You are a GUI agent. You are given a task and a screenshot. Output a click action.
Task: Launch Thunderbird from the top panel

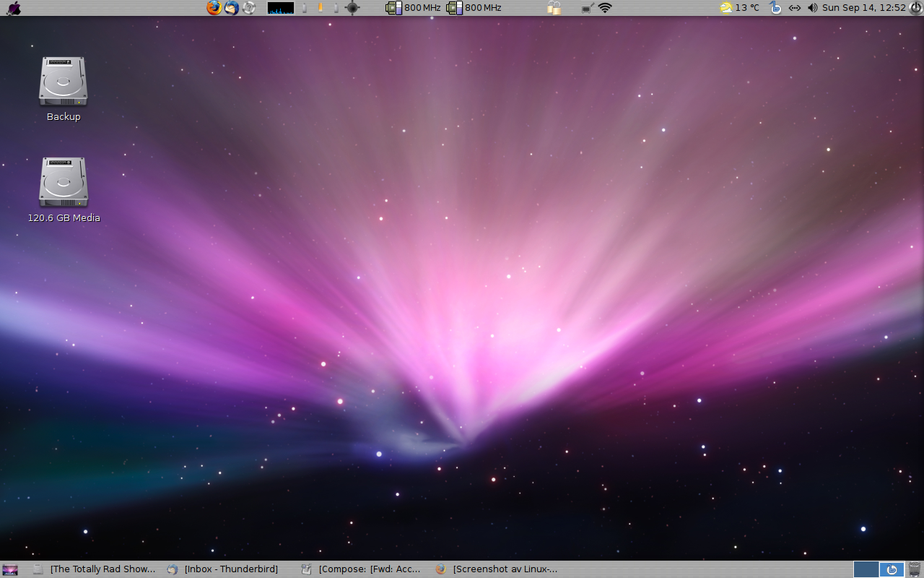232,8
